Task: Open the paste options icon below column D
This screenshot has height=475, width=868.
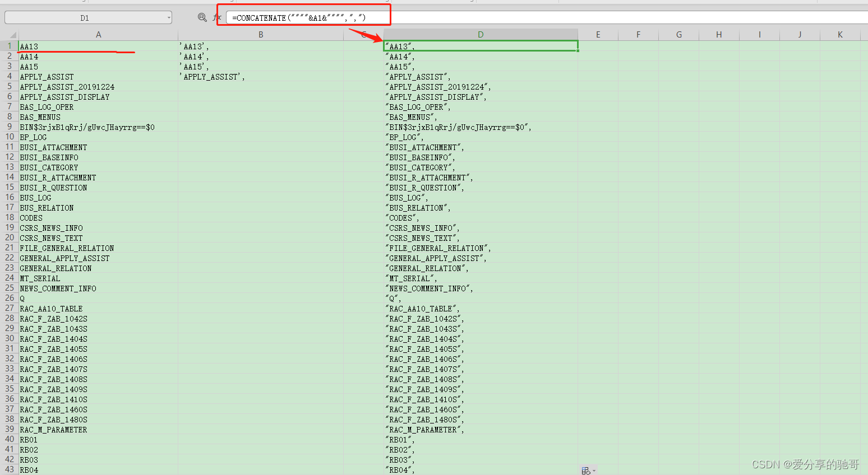Action: coord(588,471)
